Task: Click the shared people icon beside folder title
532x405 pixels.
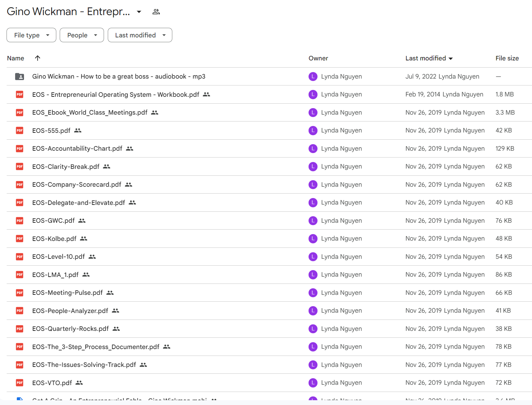Action: (x=156, y=12)
